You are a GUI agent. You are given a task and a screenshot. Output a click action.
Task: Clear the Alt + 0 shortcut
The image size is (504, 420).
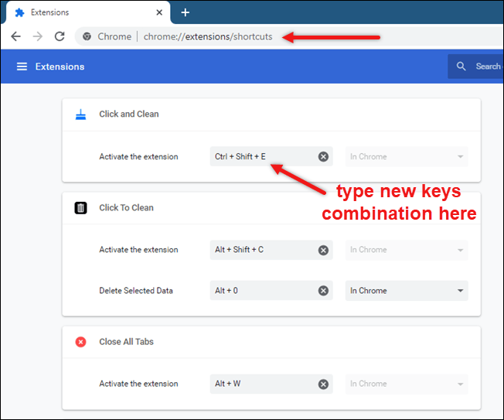pos(323,291)
